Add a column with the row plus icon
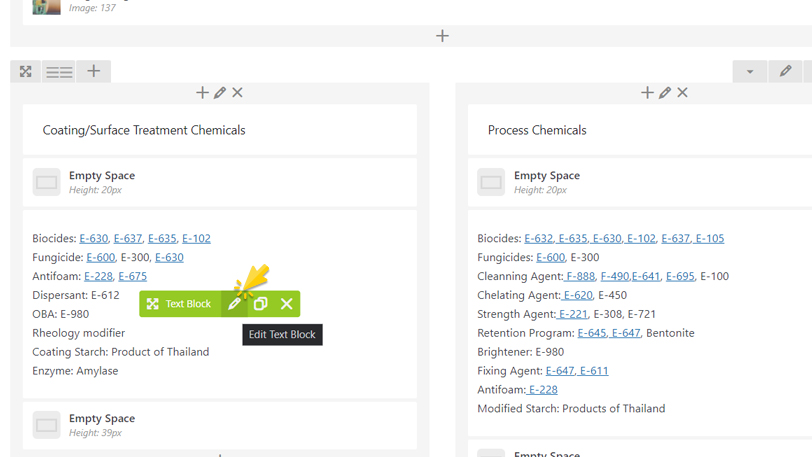The width and height of the screenshot is (812, 457). pos(94,71)
